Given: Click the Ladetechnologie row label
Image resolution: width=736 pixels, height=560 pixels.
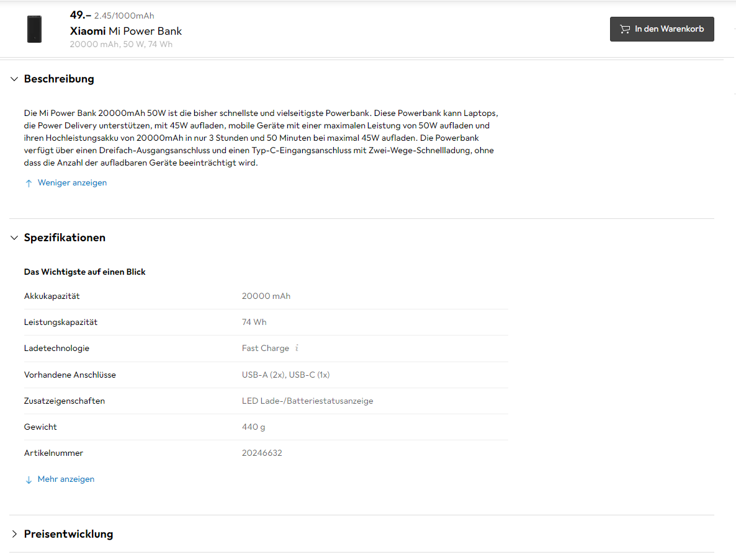Looking at the screenshot, I should 57,348.
